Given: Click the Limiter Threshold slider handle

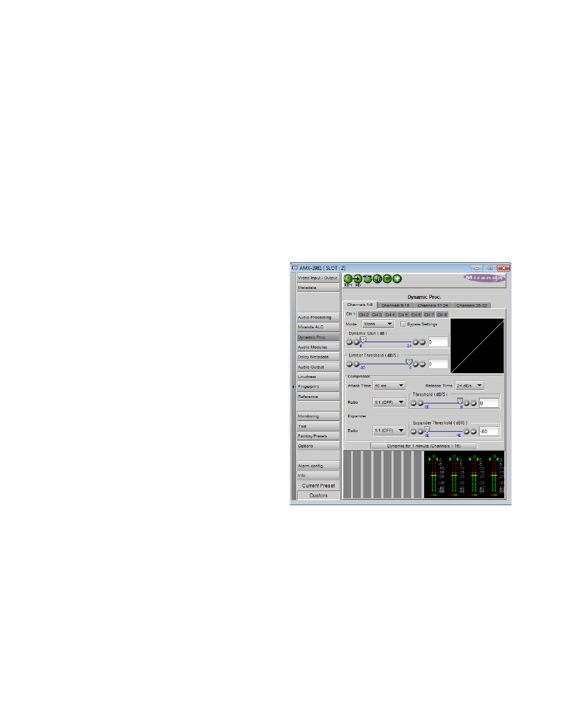Looking at the screenshot, I should tap(409, 362).
